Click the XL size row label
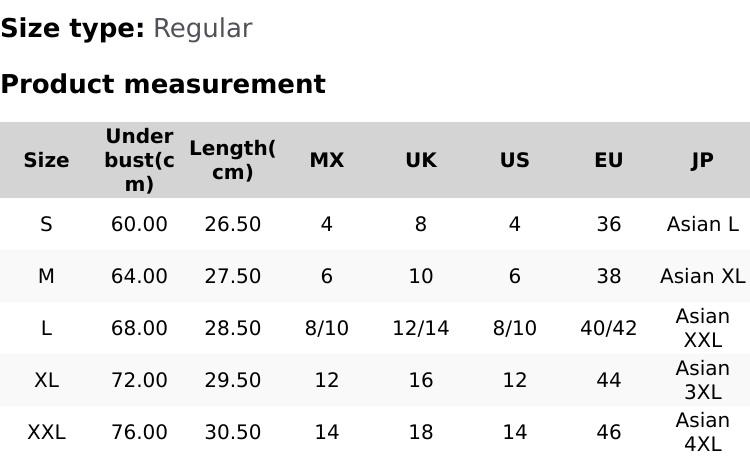 46,380
